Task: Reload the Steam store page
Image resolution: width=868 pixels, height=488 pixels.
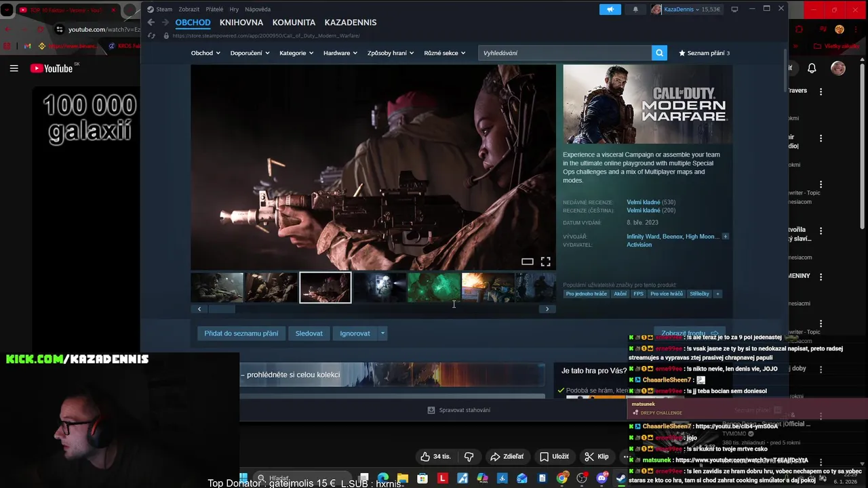Action: point(151,36)
